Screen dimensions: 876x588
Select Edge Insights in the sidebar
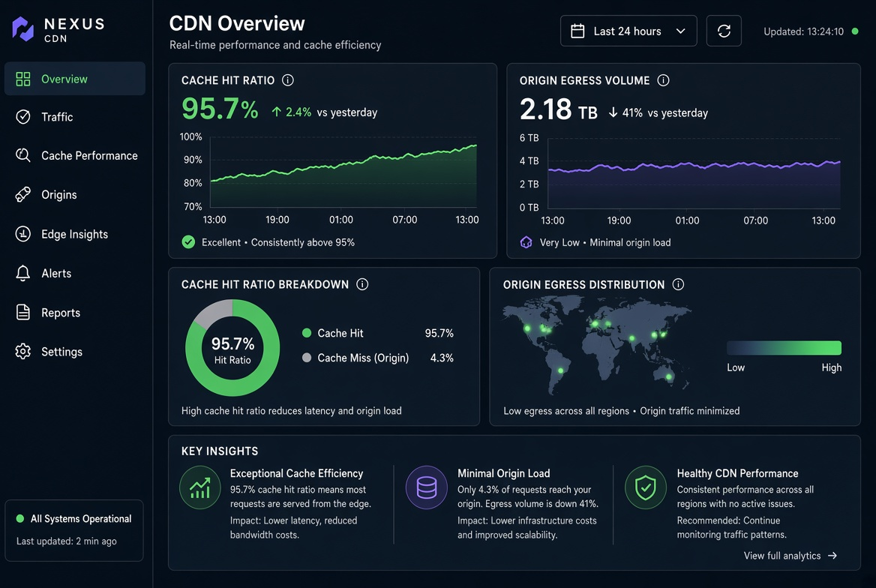(x=75, y=234)
